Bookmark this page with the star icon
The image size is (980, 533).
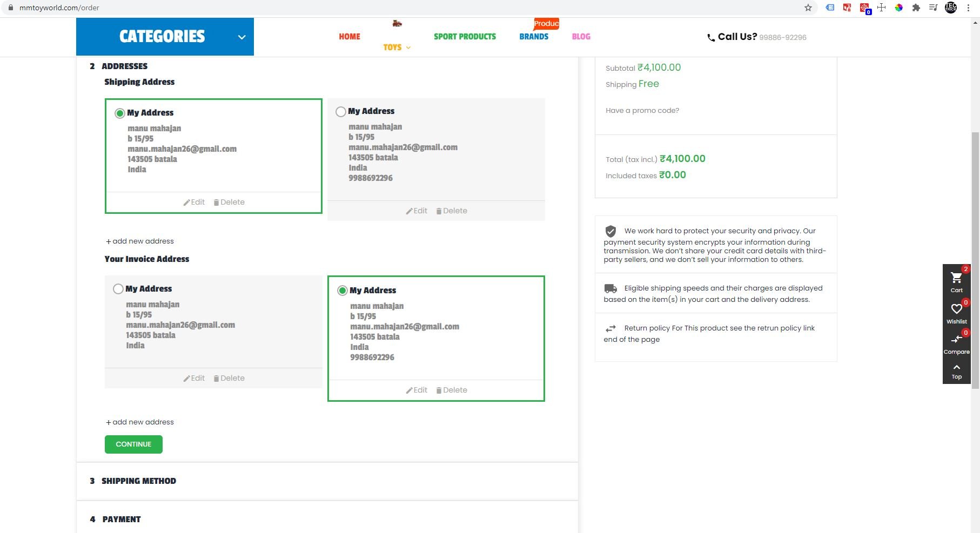tap(808, 8)
